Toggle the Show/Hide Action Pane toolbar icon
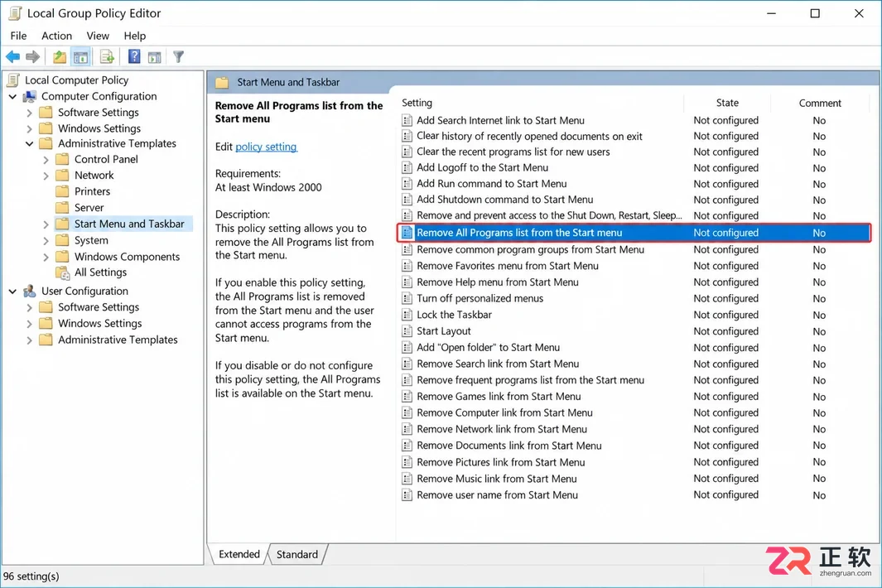 (x=155, y=57)
